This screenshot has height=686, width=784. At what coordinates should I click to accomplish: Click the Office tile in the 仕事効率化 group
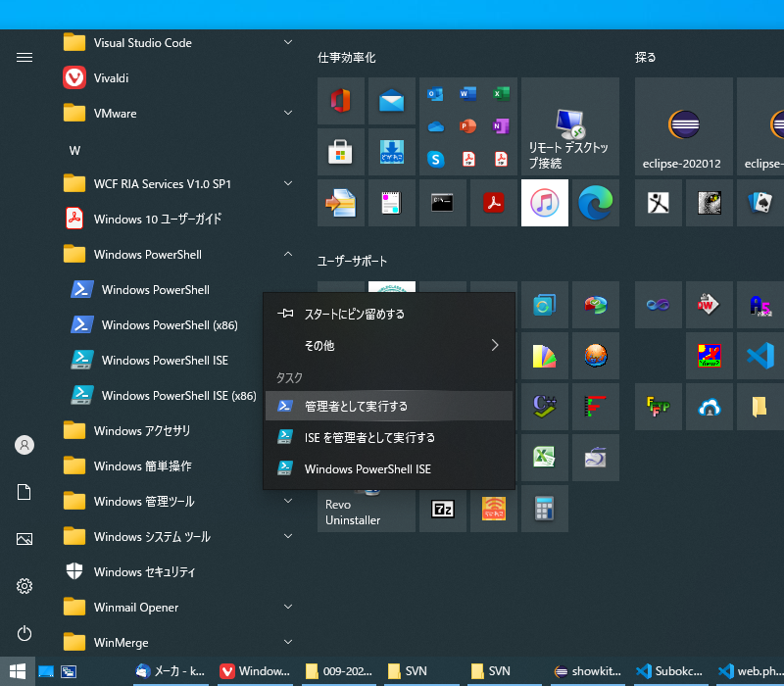(x=340, y=101)
